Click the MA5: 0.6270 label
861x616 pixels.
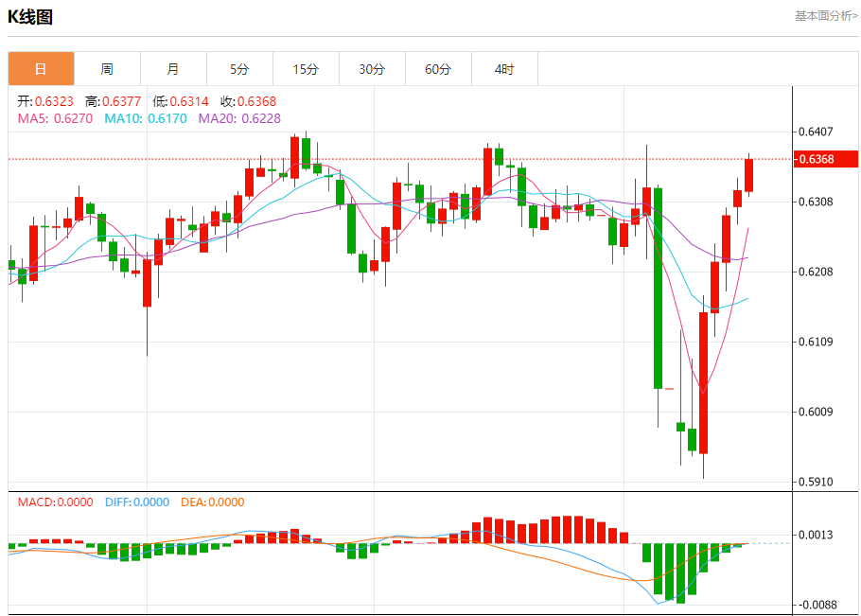pos(55,118)
